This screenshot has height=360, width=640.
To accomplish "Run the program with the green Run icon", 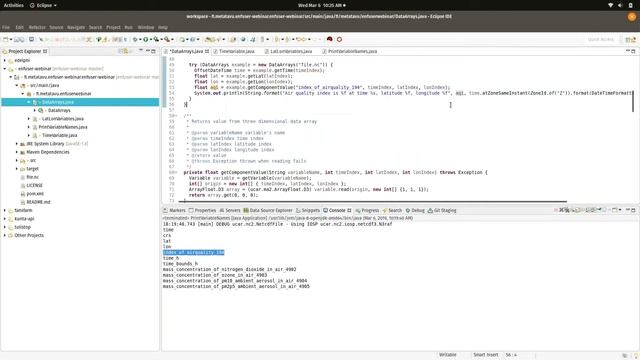I will 145,40.
